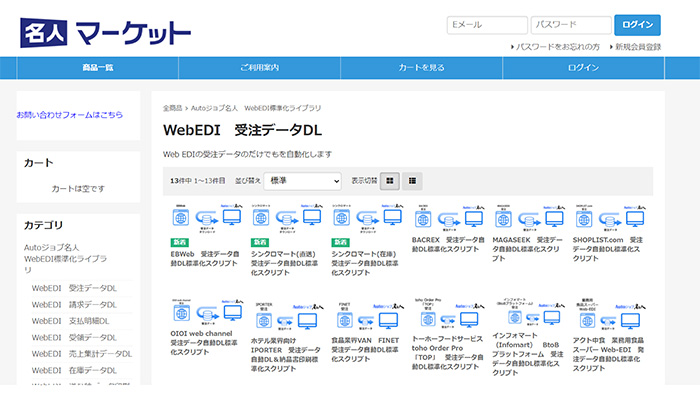This screenshot has width=700, height=394.
Task: Click the カートは空です message
Action: click(78, 189)
